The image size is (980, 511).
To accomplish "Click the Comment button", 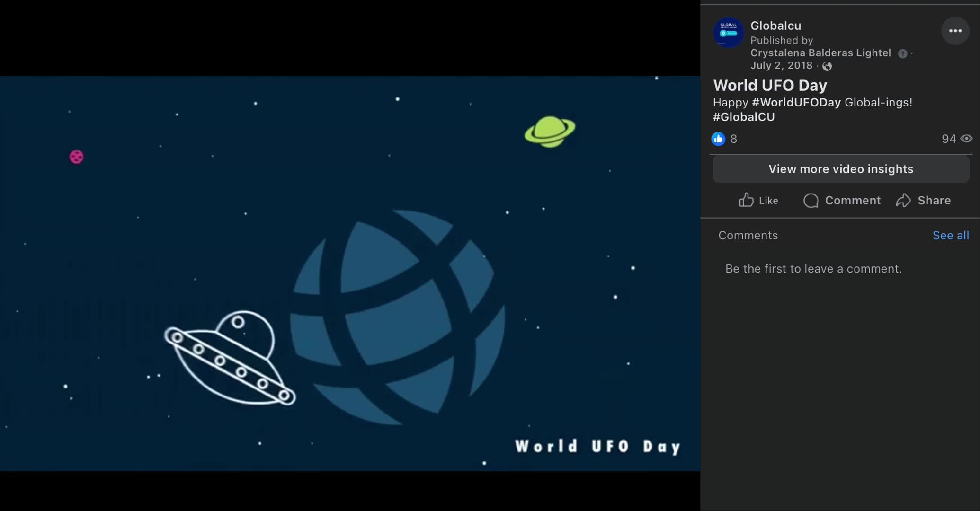I will [x=842, y=200].
